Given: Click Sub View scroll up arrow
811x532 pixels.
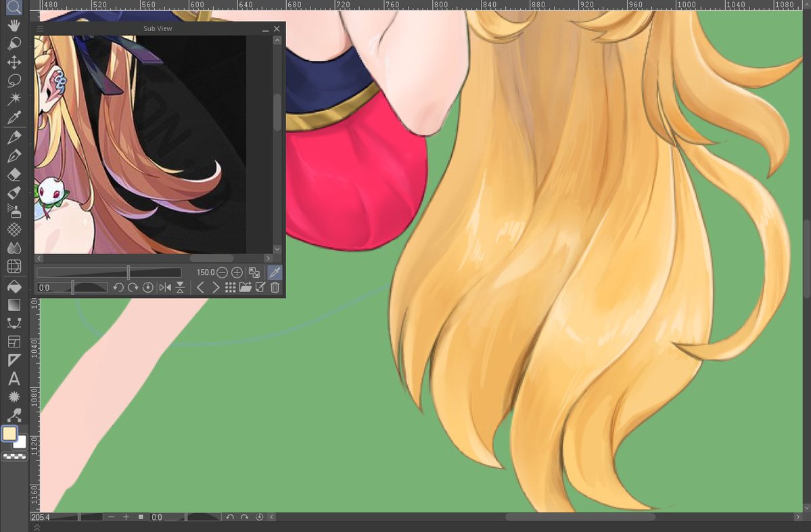Looking at the screenshot, I should 277,41.
